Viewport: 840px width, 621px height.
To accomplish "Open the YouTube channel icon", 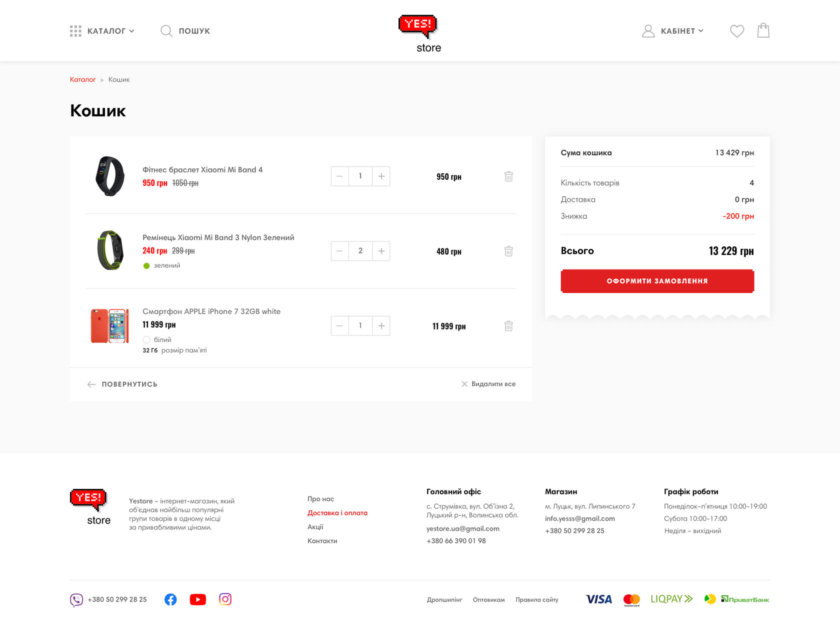I will click(198, 599).
